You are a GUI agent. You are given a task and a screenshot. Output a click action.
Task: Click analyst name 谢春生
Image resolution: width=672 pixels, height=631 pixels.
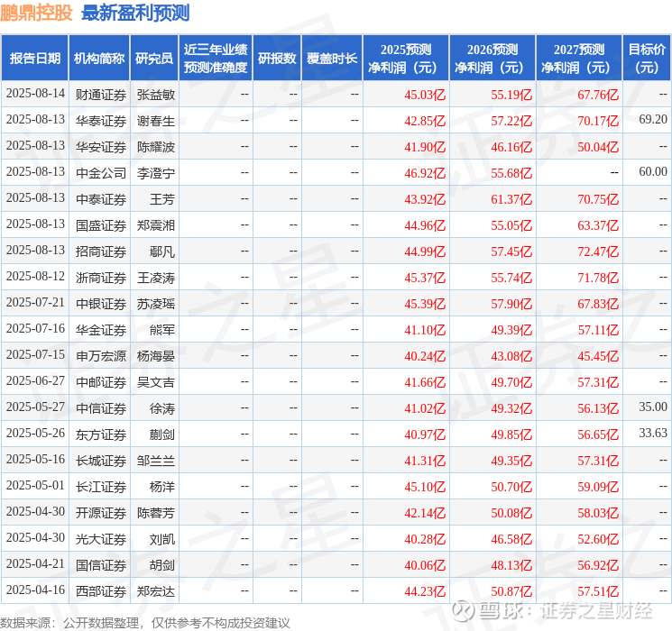(155, 121)
